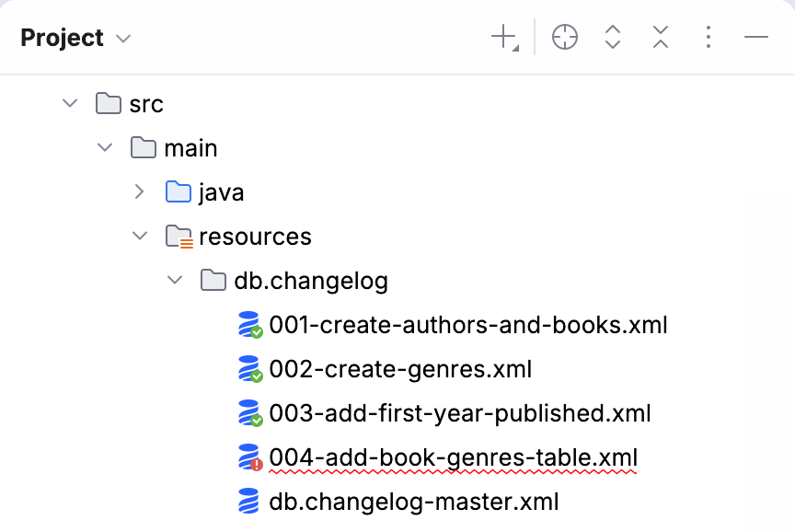
Task: Select file 003-add-first-year-published.xml
Action: coord(459,413)
